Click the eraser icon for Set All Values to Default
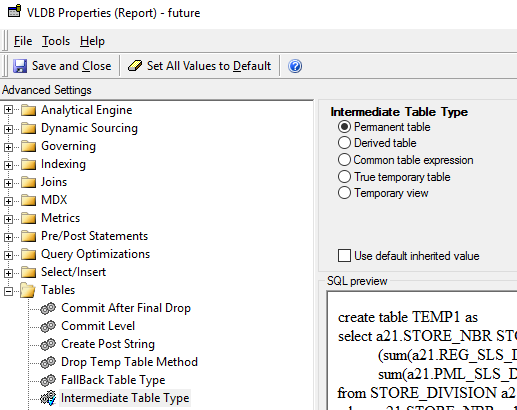Screen dimensions: 517x410 point(135,66)
